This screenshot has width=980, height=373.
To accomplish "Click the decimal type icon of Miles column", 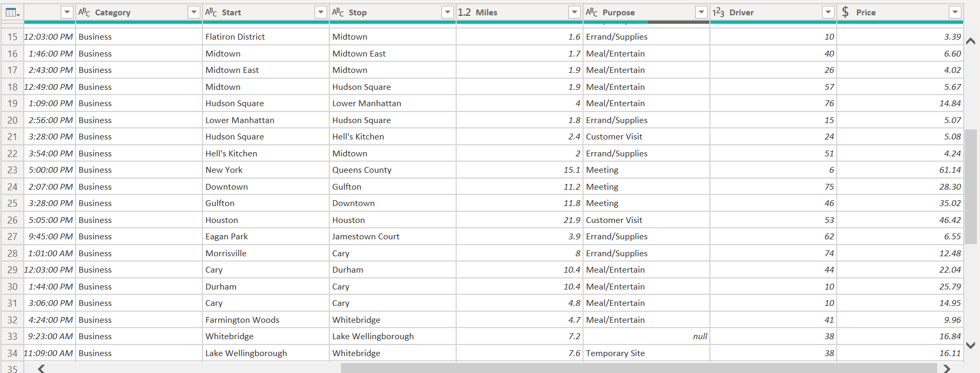I will tap(464, 12).
